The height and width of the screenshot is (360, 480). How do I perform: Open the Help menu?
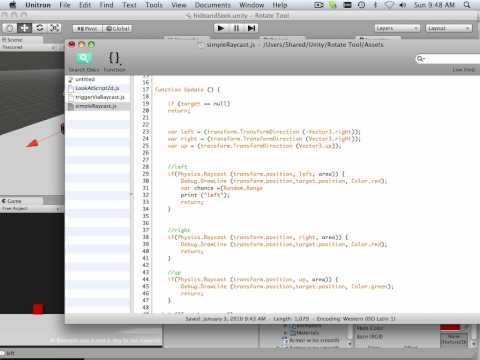280,5
